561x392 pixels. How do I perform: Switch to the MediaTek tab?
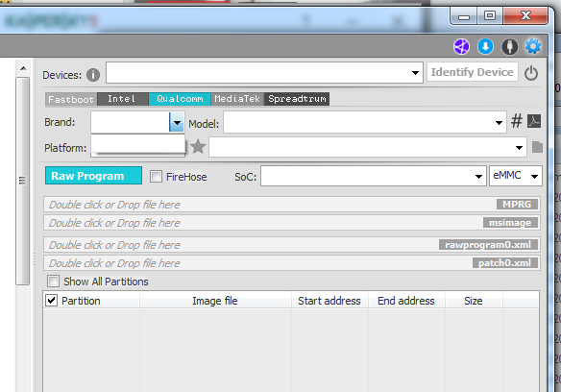[237, 99]
